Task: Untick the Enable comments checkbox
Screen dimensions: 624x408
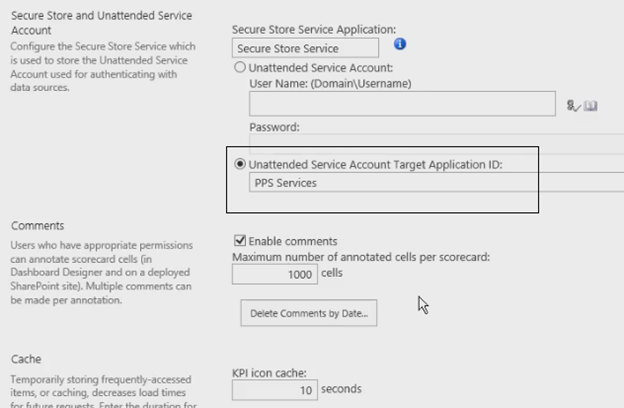Action: pos(240,240)
